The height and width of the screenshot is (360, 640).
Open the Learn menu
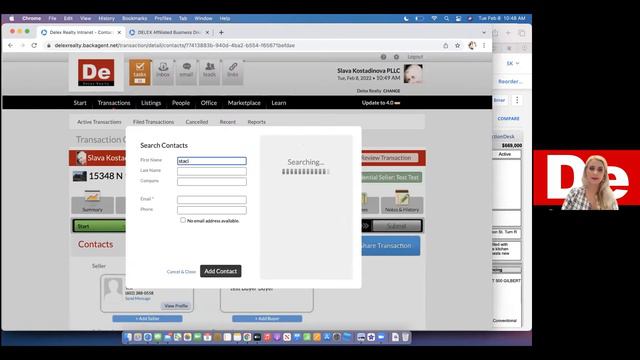pos(279,103)
